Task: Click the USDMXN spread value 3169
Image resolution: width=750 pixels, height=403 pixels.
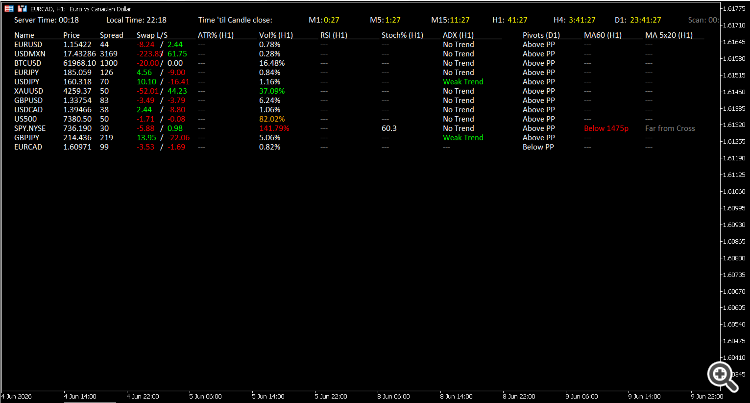Action: [109, 54]
